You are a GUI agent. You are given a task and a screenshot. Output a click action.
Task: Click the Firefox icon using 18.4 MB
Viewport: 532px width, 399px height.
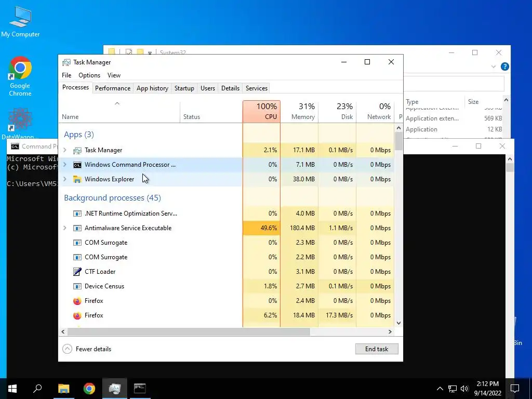(77, 315)
